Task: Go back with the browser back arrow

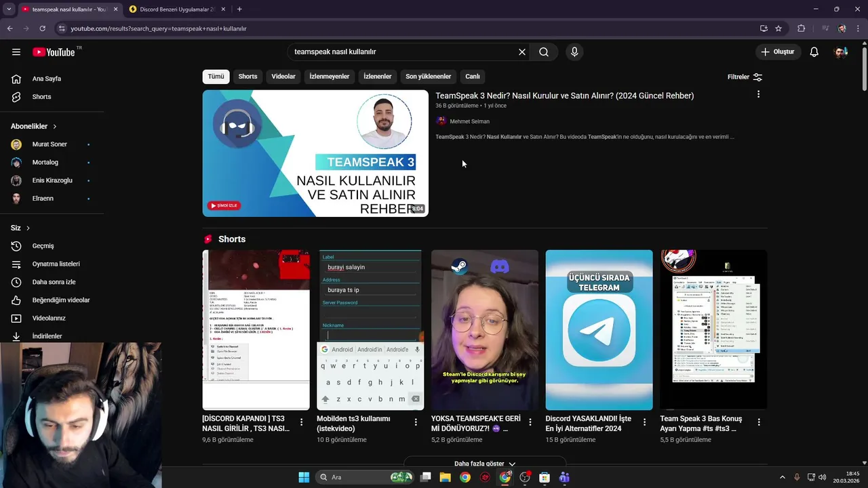Action: pos(9,28)
